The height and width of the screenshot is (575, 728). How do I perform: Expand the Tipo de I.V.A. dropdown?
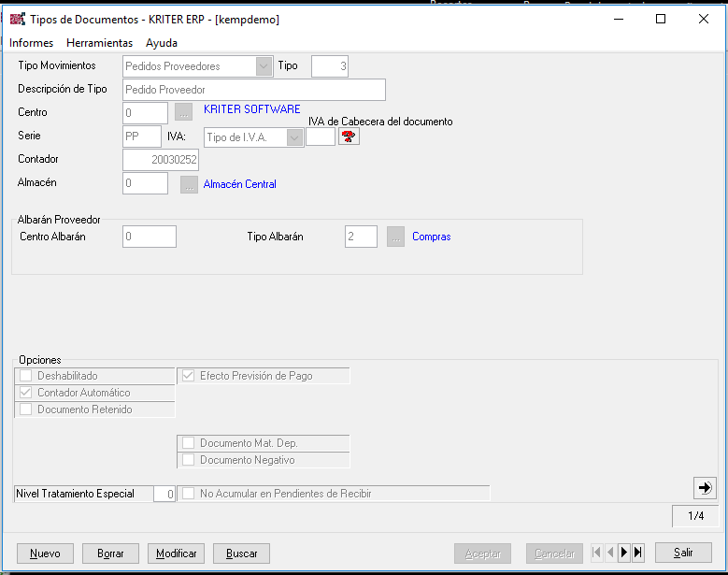294,137
